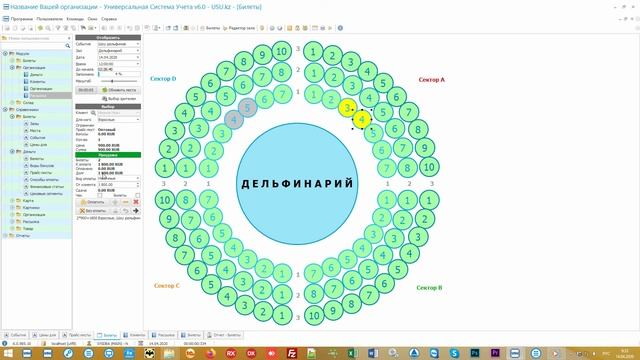Click the Windows Start button
This screenshot has height=360, width=640.
[x=7, y=353]
